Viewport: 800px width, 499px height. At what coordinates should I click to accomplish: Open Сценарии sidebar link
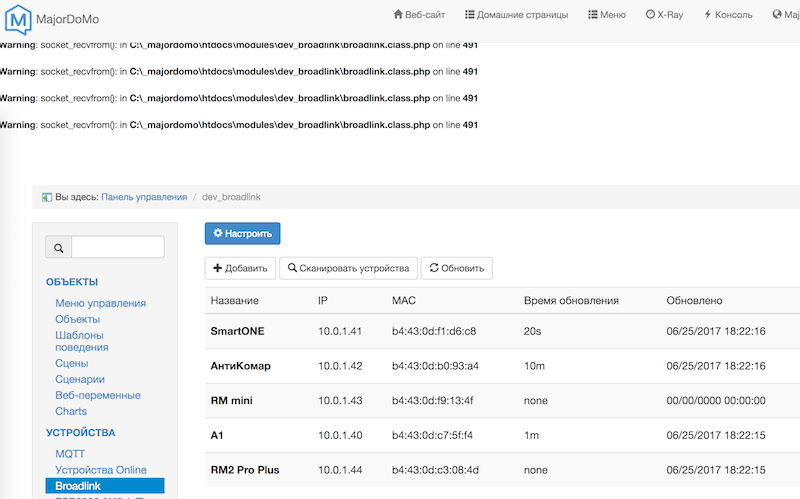pos(80,379)
